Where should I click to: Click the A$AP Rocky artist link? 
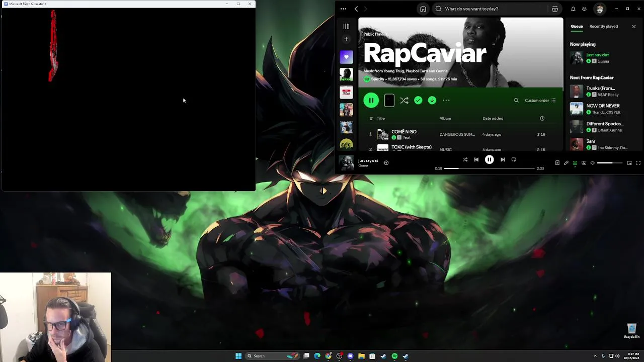tap(609, 95)
